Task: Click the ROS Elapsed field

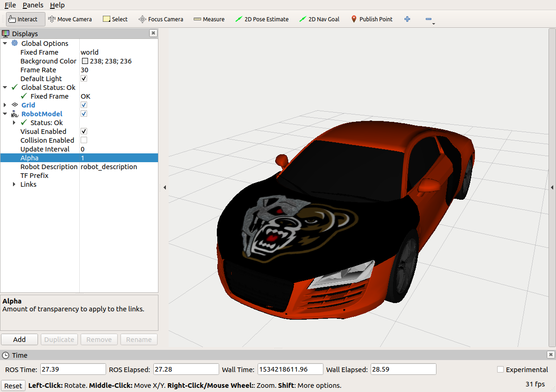Action: click(x=186, y=369)
